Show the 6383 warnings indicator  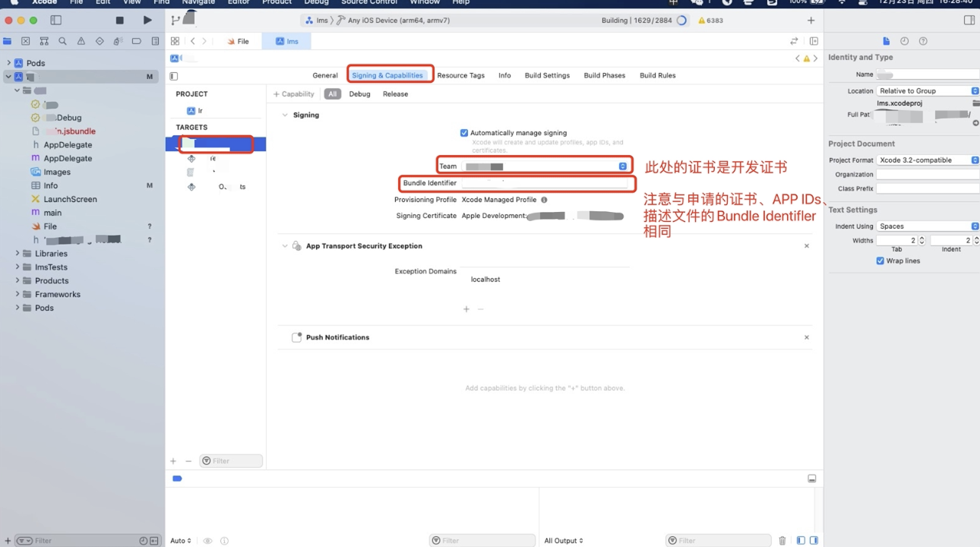[710, 21]
